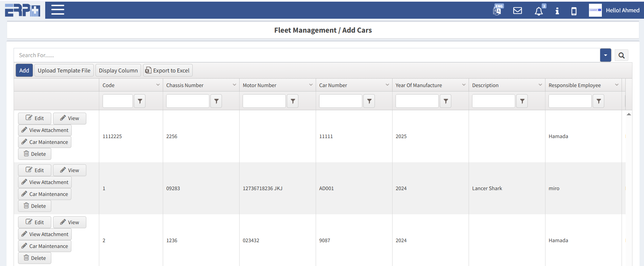The width and height of the screenshot is (644, 266).
Task: Export the table to Excel
Action: coord(168,70)
